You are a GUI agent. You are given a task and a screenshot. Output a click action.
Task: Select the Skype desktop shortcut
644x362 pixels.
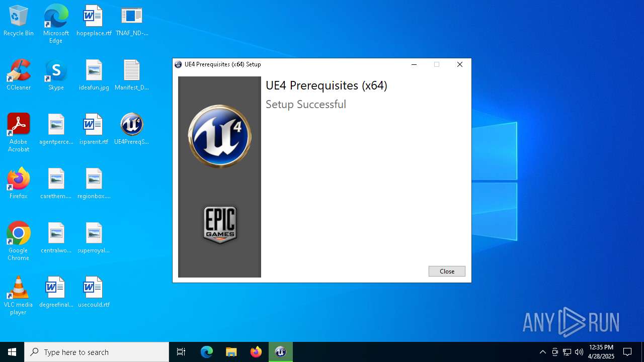point(56,75)
